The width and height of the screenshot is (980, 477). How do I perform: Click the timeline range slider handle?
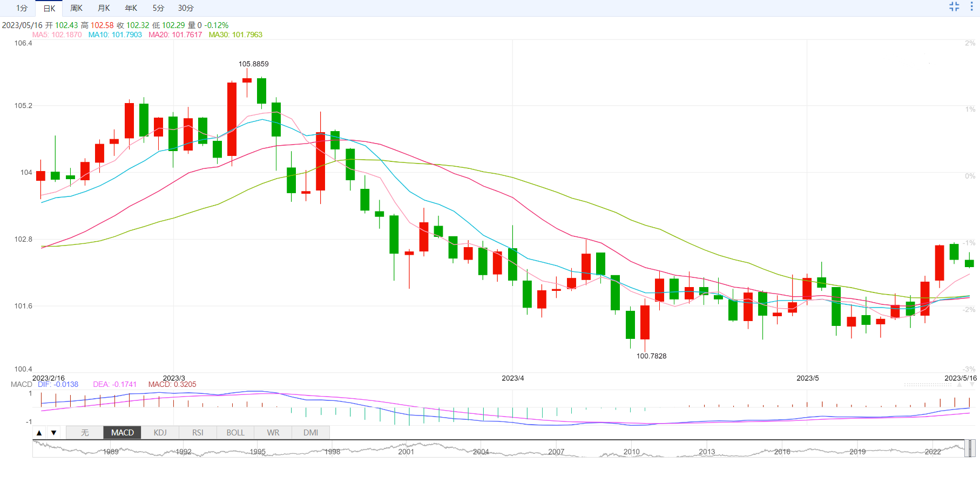tap(970, 448)
